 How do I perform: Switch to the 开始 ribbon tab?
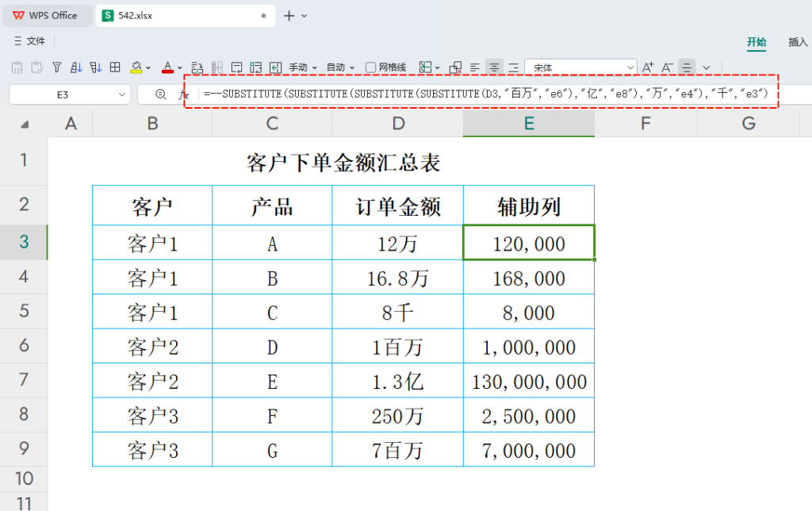[x=756, y=42]
